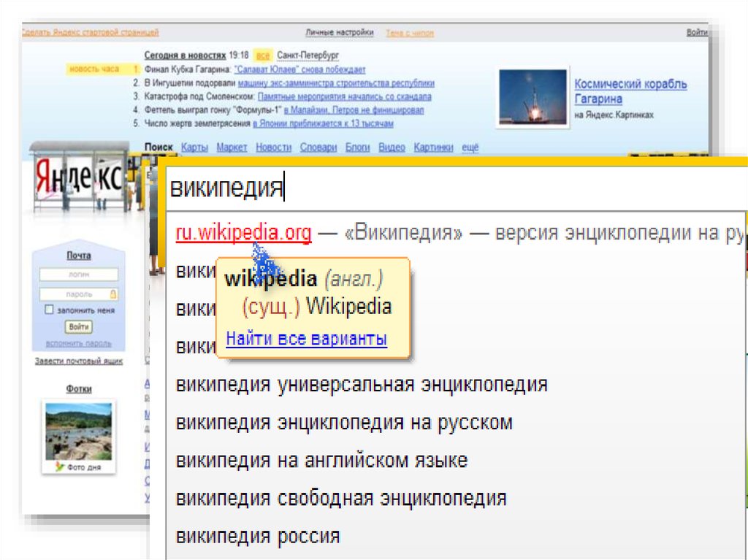Open the photo of the day thumbnail
Image resolution: width=748 pixels, height=560 pixels.
78,431
